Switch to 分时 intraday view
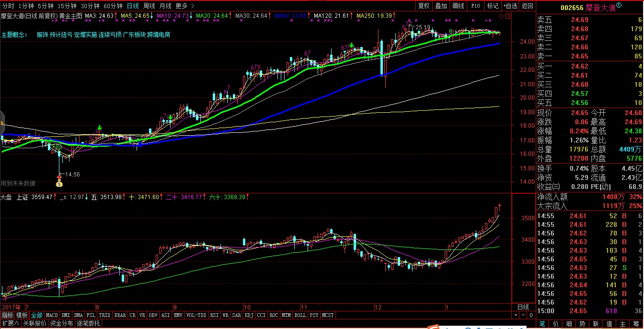 point(8,6)
